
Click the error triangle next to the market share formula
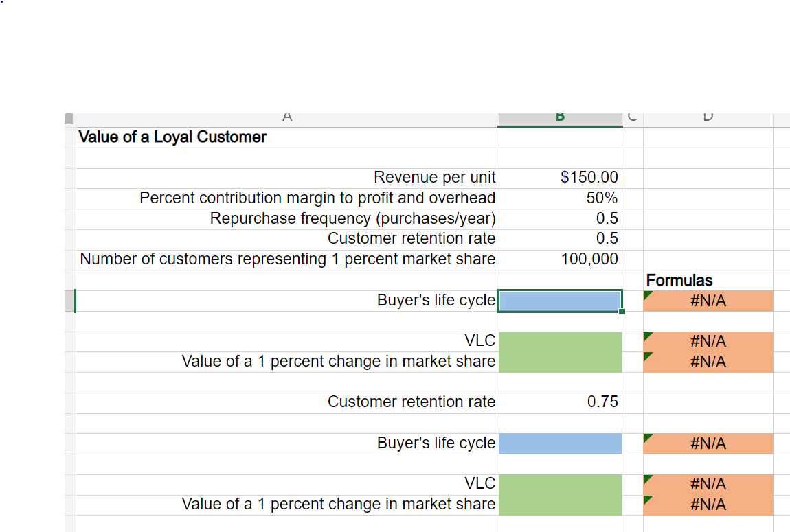[x=646, y=357]
